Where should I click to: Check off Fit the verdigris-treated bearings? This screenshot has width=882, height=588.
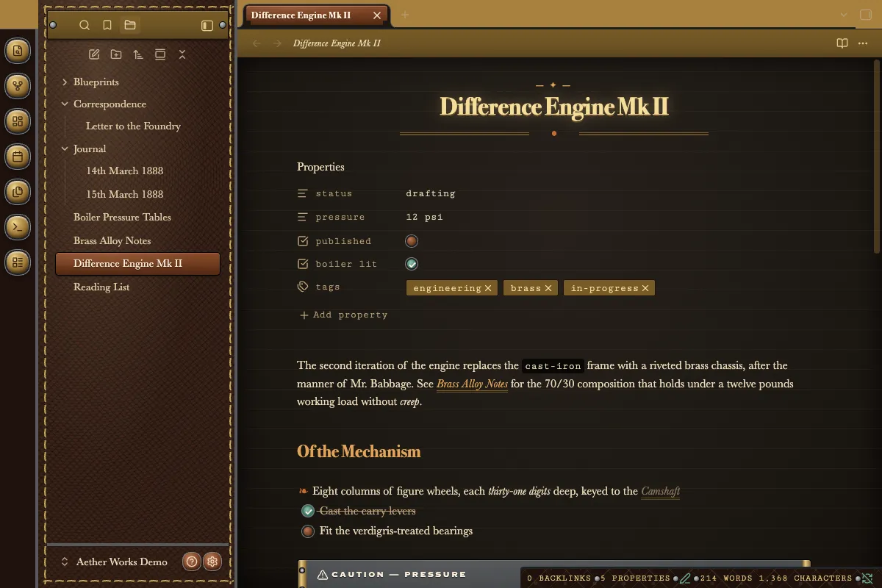click(x=308, y=531)
